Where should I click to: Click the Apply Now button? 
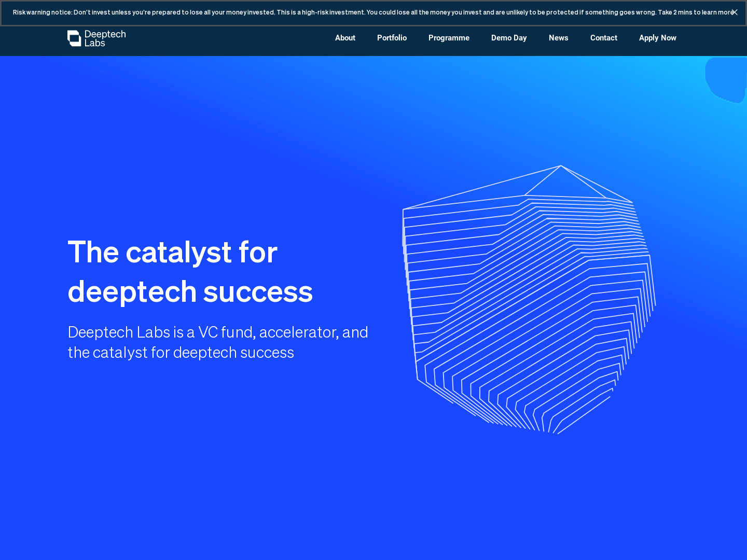657,38
